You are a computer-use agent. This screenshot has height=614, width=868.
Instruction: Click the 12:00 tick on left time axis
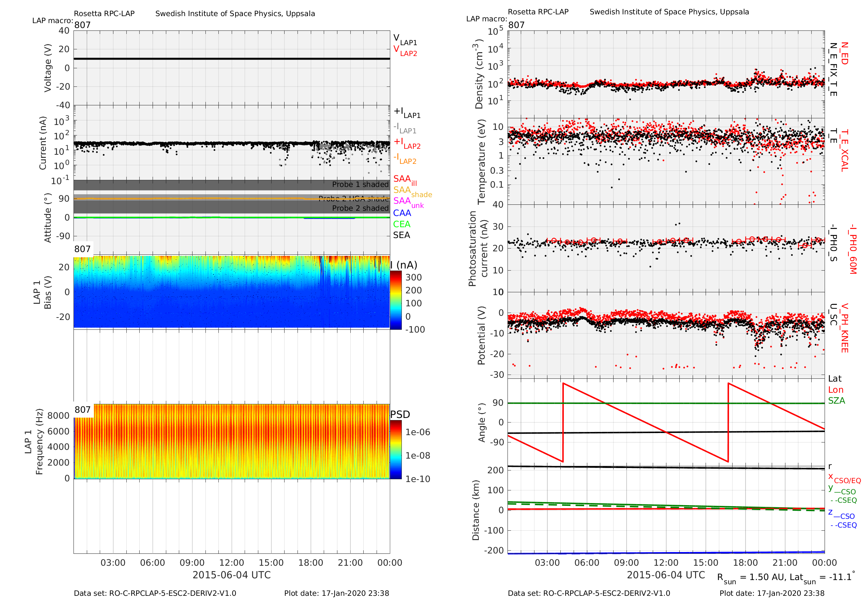pyautogui.click(x=232, y=563)
